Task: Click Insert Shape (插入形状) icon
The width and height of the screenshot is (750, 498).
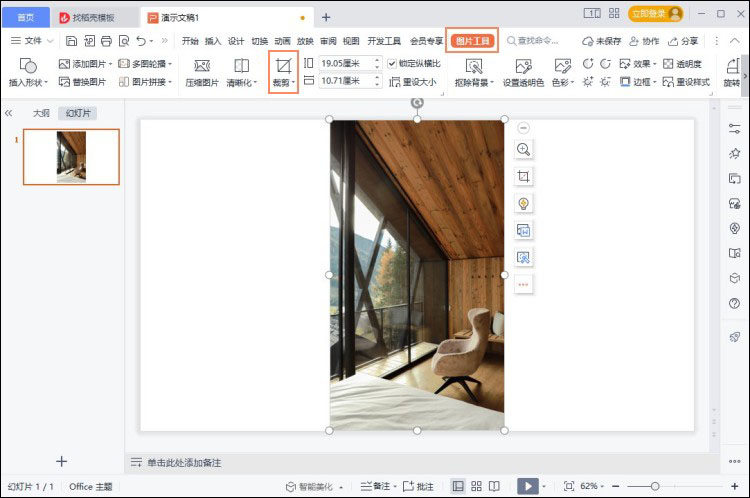Action: point(28,66)
